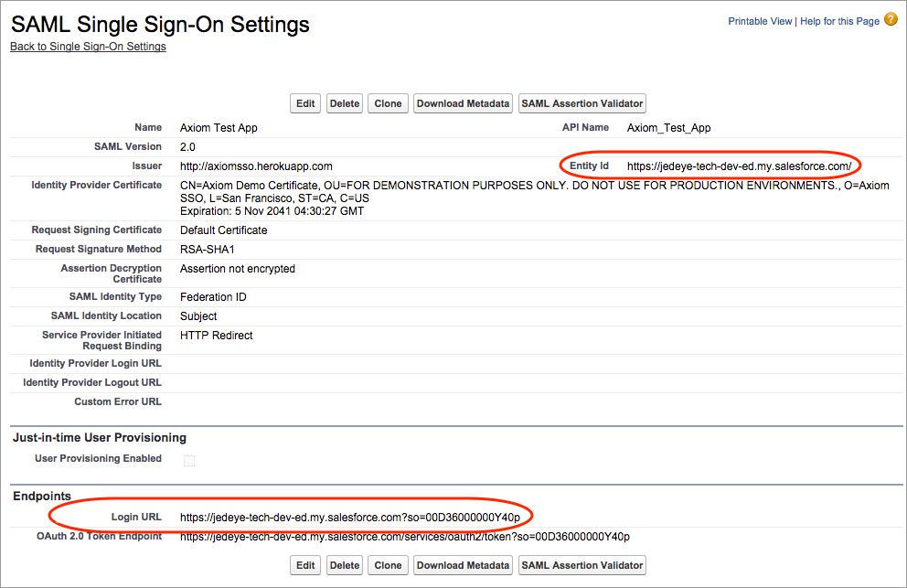
Task: Click the bottom Download Metadata button
Action: coord(463,565)
